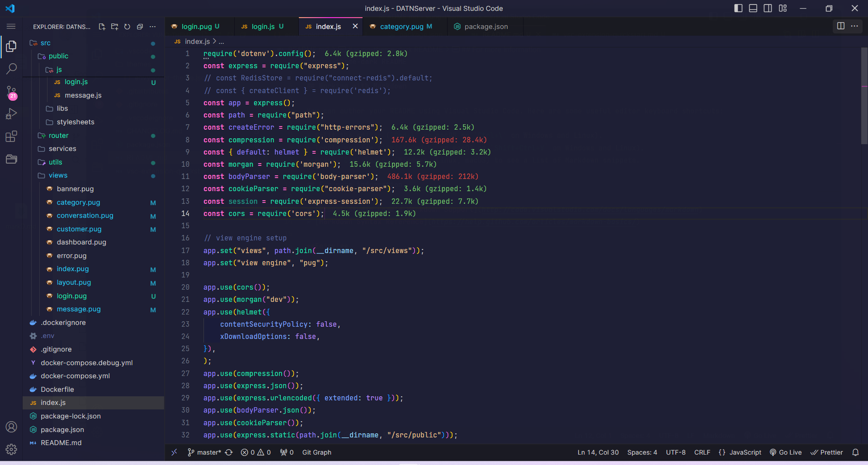Screen dimensions: 868x465
Task: Click the editor vertical scrollbar thumb
Action: 864,96
